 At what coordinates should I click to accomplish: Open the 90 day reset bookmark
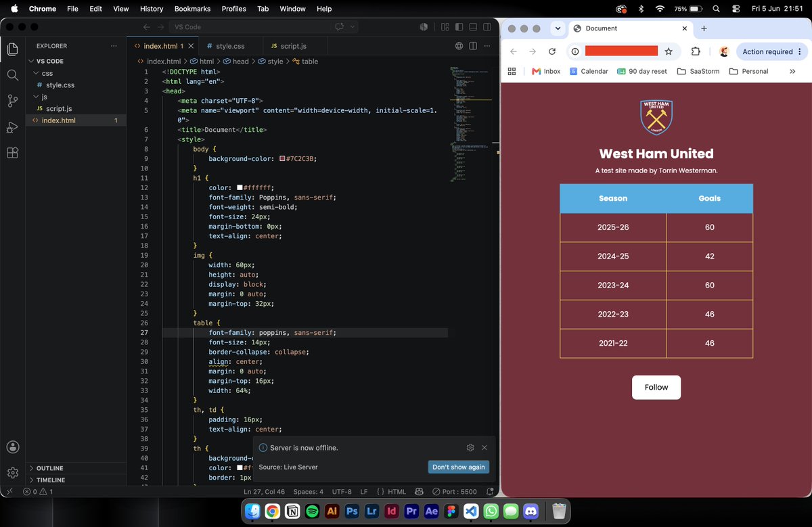pos(641,71)
